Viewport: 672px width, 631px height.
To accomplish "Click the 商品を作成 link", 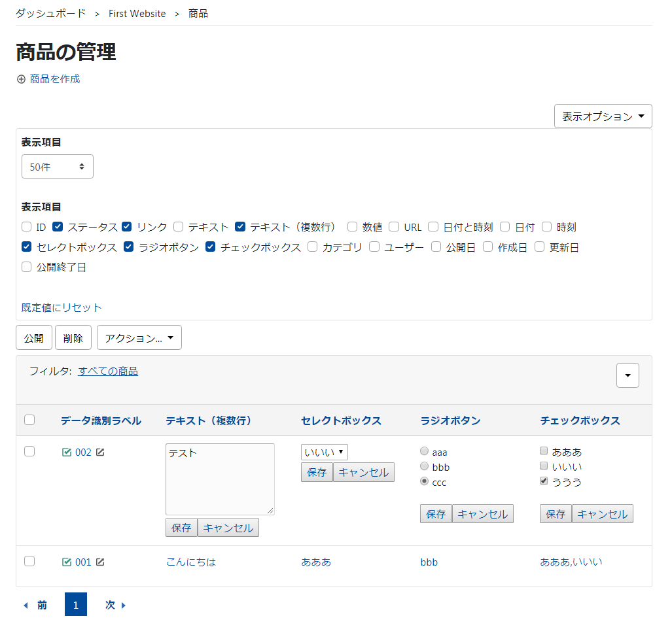I will point(55,79).
